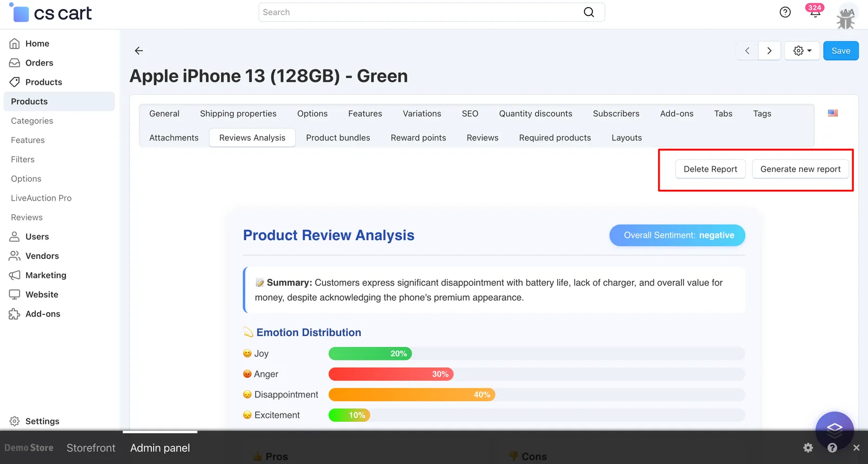868x464 pixels.
Task: Open the Users person icon
Action: [15, 236]
